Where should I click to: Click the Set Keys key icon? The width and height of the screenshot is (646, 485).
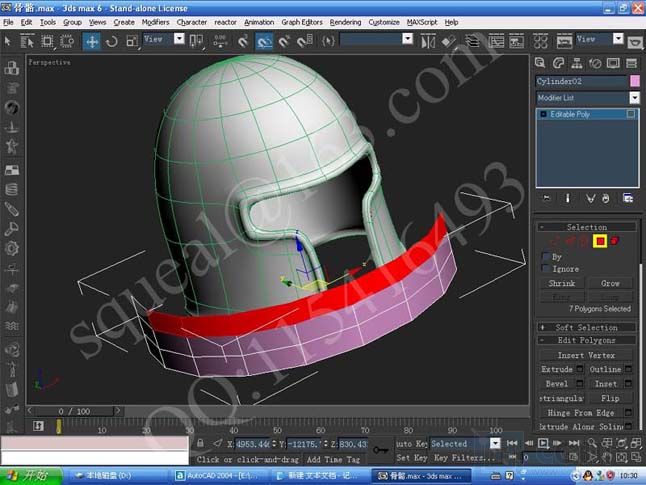point(380,450)
